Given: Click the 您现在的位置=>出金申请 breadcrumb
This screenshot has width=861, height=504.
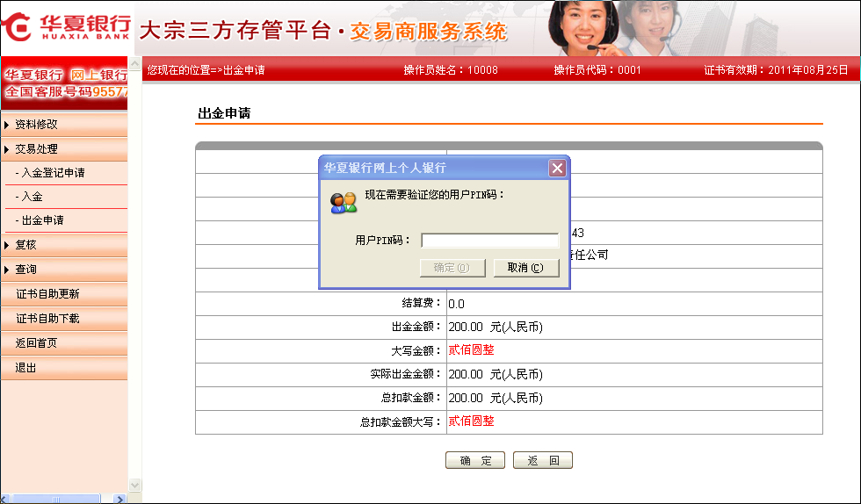Looking at the screenshot, I should tap(206, 70).
